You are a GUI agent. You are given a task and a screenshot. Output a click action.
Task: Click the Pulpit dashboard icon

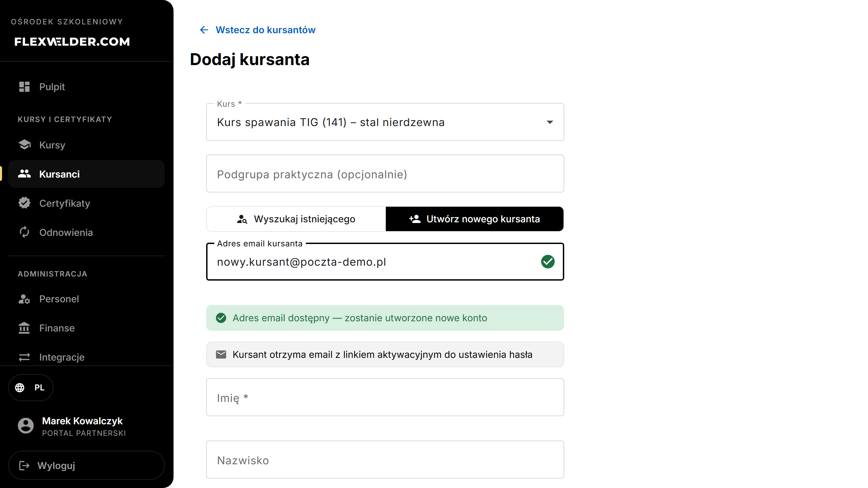point(24,87)
